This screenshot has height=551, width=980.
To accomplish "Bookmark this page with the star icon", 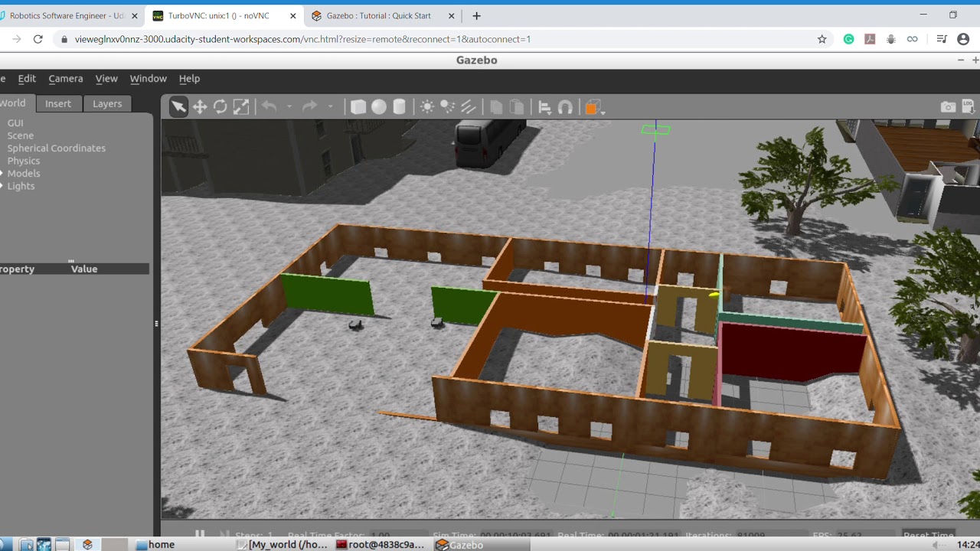I will pyautogui.click(x=822, y=39).
